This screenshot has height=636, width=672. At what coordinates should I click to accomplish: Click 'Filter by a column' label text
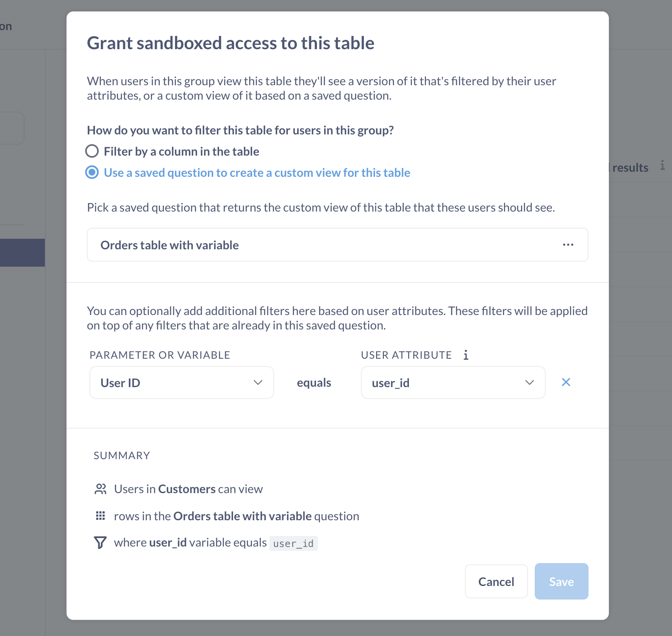pos(181,151)
